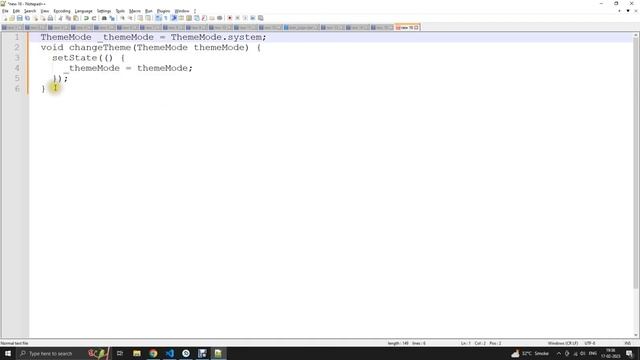Open the Encoding menu
Viewport: 640px width, 360px height.
point(62,11)
